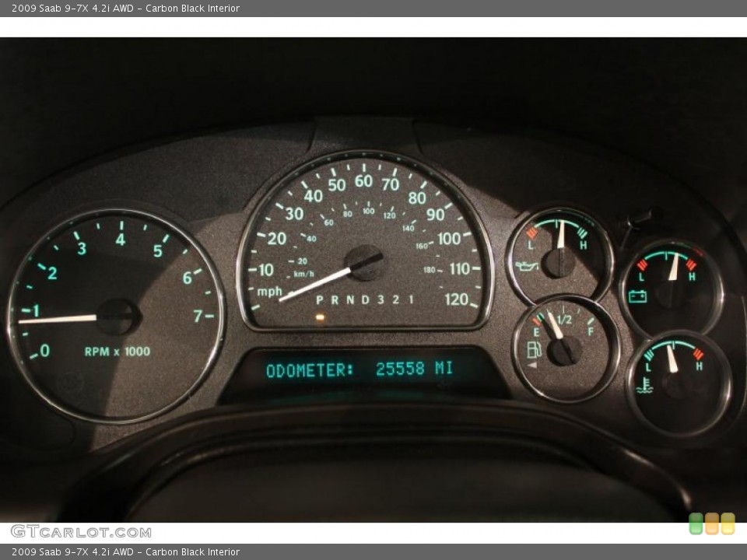This screenshot has height=560, width=747.
Task: Click the oil can icon on oil pressure gauge
Action: (528, 266)
